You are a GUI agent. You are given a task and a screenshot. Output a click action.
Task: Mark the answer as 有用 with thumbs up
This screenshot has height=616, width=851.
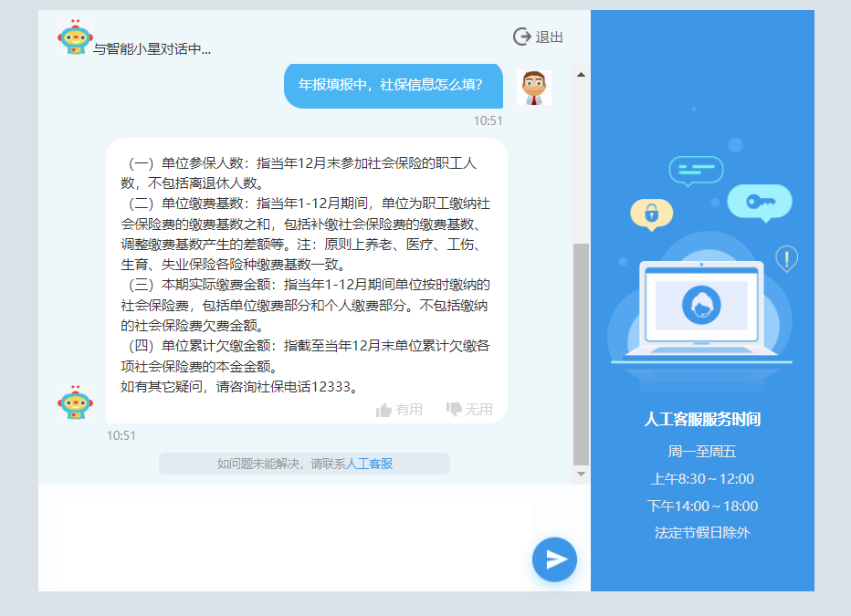[399, 410]
